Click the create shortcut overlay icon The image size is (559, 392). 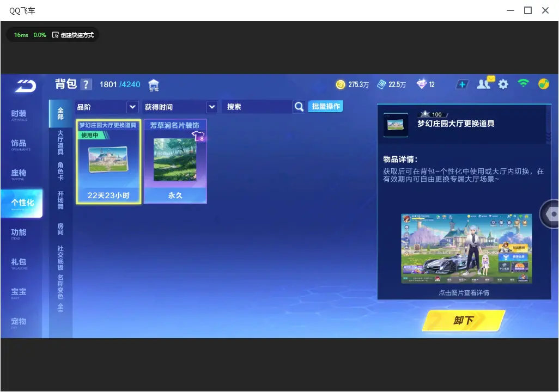coord(55,35)
